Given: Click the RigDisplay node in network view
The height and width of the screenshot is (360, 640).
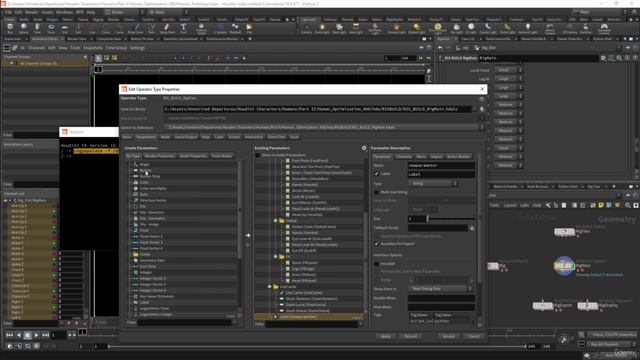Looking at the screenshot, I should point(587,305).
